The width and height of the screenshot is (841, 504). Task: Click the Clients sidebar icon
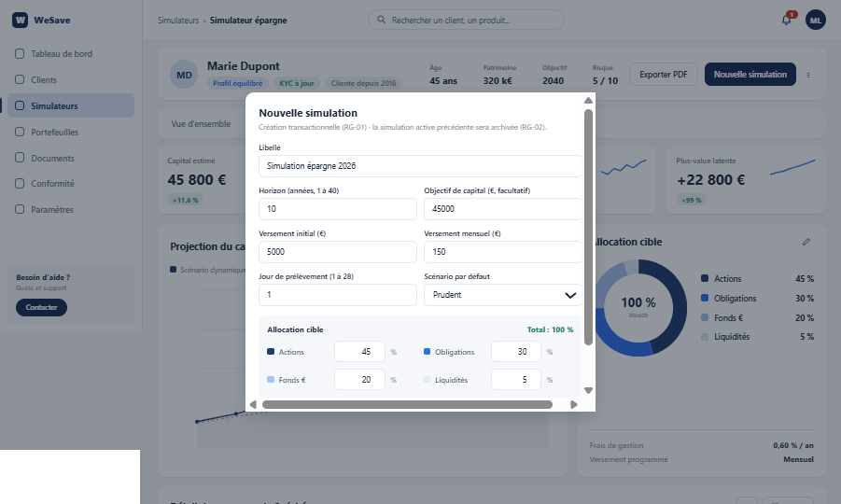[20, 79]
